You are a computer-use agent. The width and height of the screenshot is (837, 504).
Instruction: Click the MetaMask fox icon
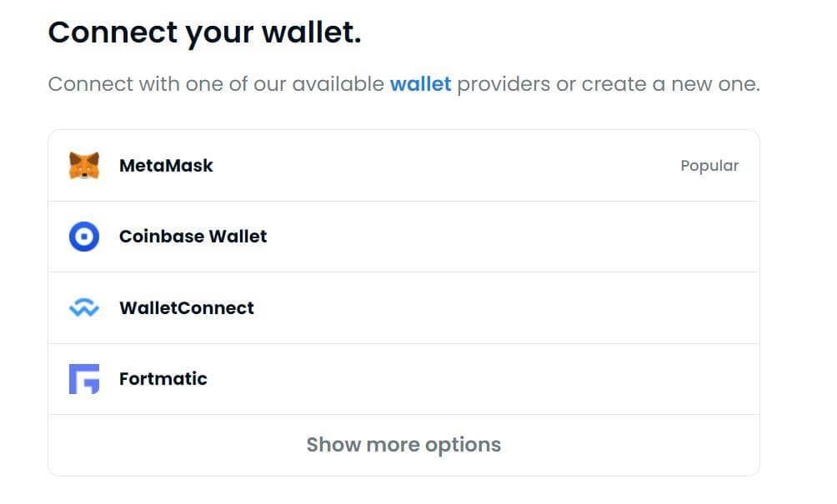pos(84,166)
